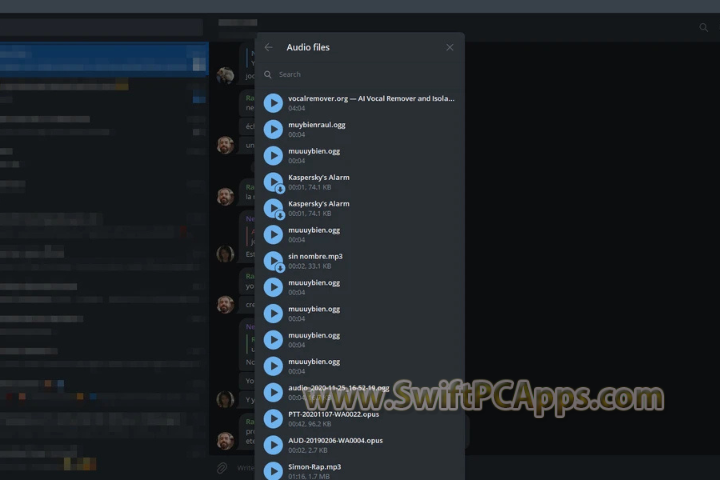Select the highlighted blue chat in sidebar
This screenshot has height=480, width=720.
click(104, 60)
